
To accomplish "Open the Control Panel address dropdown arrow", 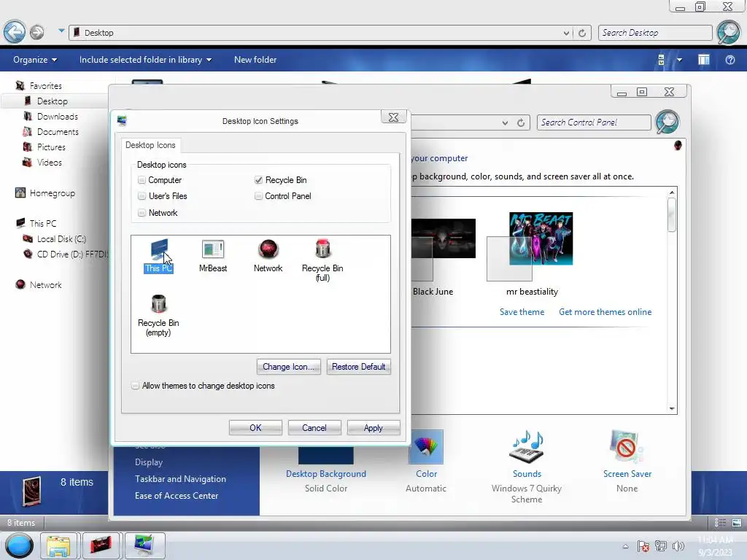I will pyautogui.click(x=505, y=122).
